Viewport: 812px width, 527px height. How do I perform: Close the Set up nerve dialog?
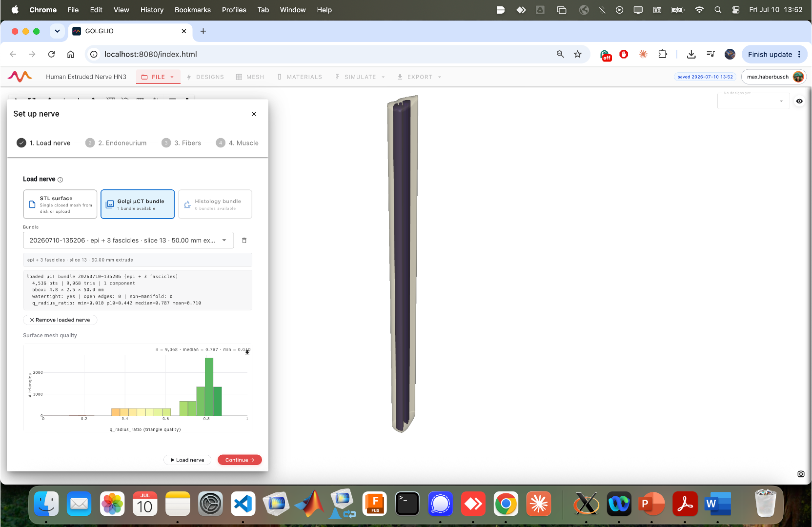click(x=254, y=114)
